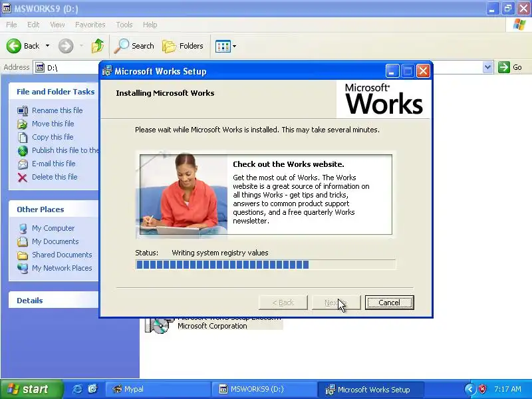The width and height of the screenshot is (532, 399).
Task: Click the My Network Places icon
Action: 23,268
